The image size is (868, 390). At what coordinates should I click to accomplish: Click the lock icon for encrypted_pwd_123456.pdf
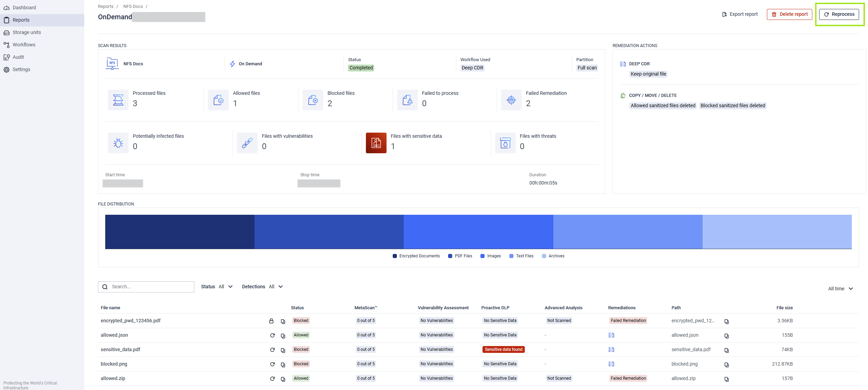(x=271, y=321)
